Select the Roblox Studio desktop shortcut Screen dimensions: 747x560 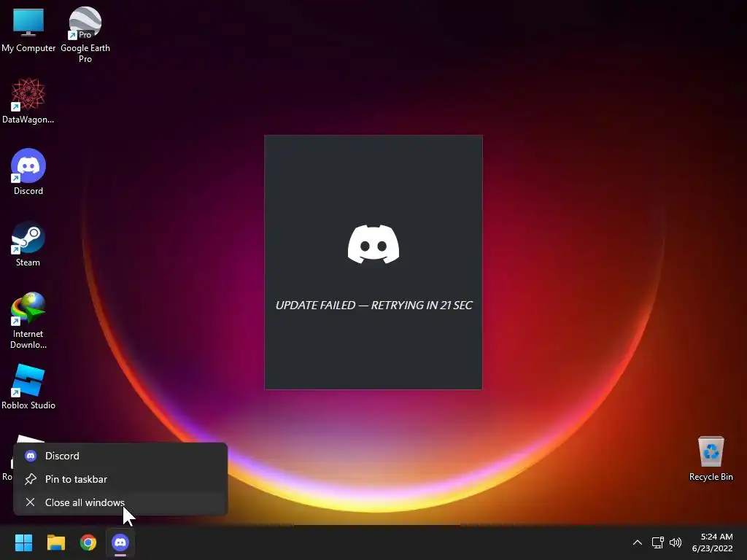(28, 386)
